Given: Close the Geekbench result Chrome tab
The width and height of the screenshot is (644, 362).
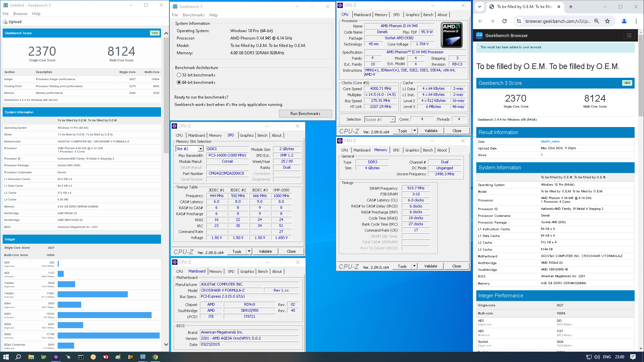Looking at the screenshot, I should pos(559,7).
